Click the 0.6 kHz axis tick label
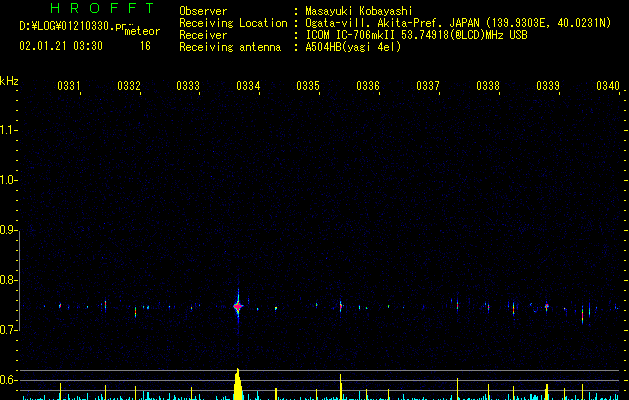The width and height of the screenshot is (629, 400). (8, 380)
